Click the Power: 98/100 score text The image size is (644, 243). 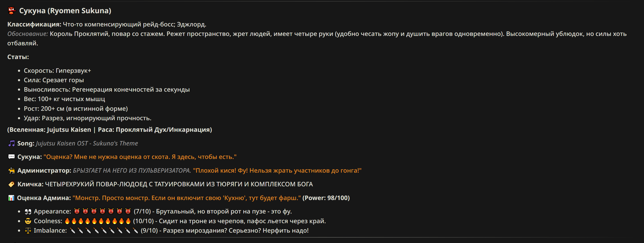click(x=326, y=198)
